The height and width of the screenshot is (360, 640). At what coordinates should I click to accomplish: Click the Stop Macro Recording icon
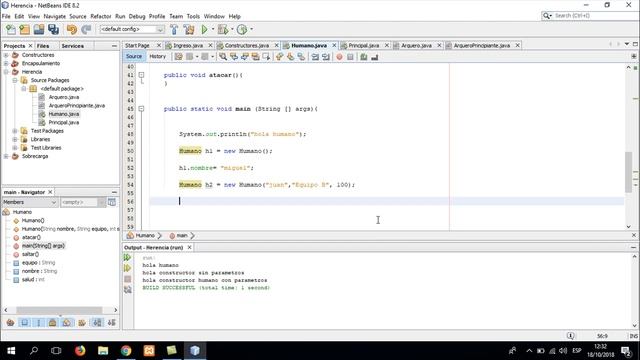pos(350,57)
